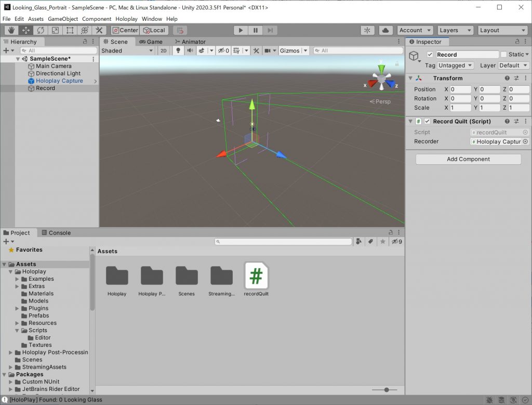Select the Rotate tool

pos(41,30)
